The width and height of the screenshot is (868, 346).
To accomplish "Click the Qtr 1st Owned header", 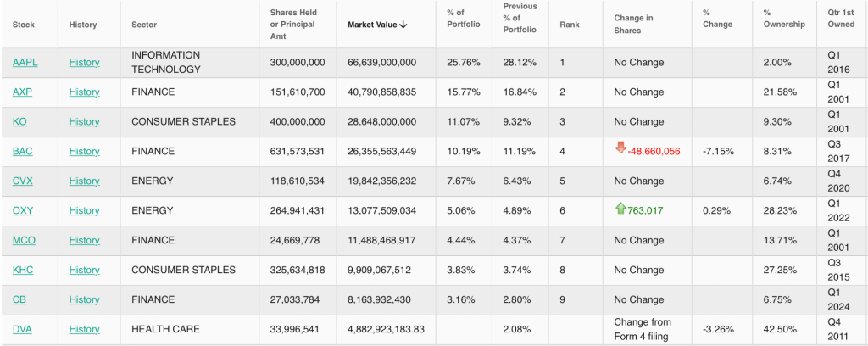I will click(843, 19).
